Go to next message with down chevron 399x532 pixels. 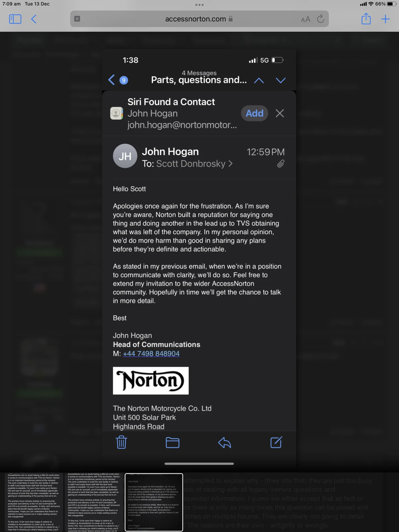pyautogui.click(x=281, y=80)
